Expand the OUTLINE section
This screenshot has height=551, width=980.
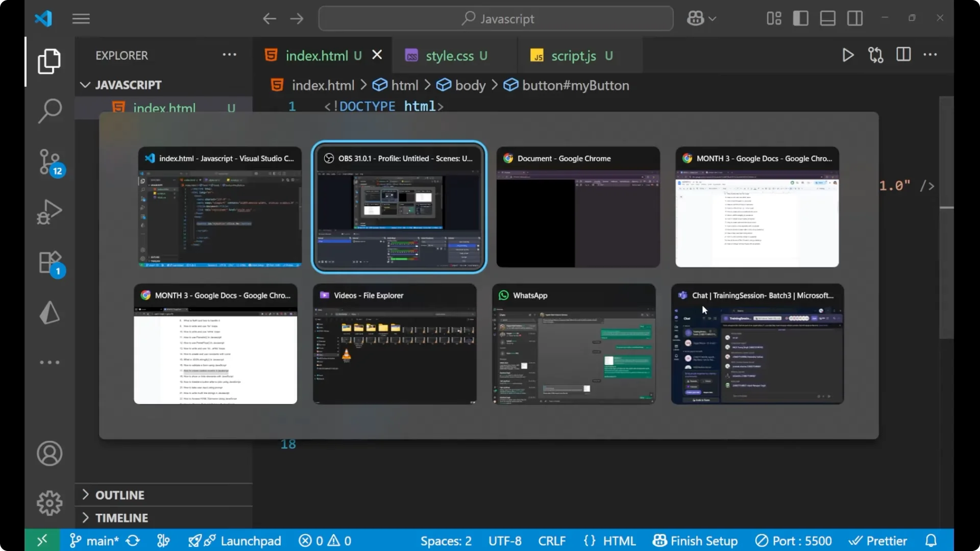(120, 495)
